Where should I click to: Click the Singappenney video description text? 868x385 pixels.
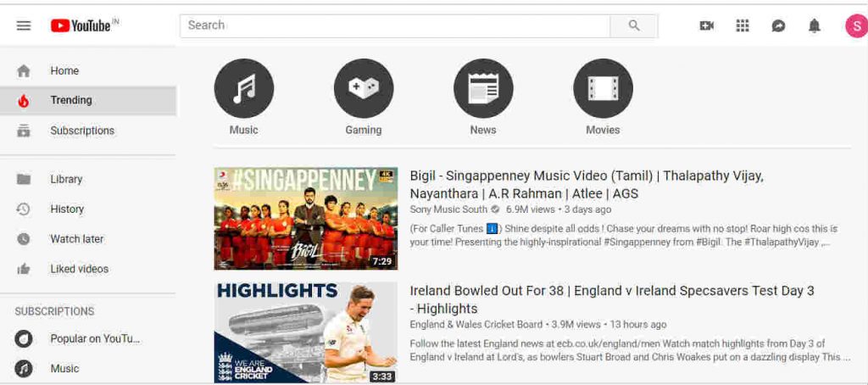625,236
